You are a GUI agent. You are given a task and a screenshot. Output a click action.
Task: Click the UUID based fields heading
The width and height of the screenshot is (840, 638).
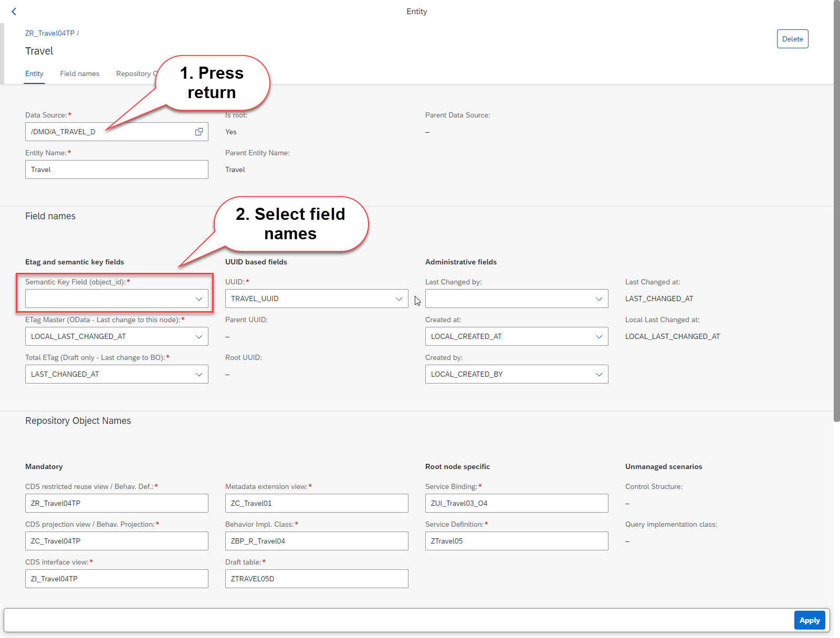(256, 262)
